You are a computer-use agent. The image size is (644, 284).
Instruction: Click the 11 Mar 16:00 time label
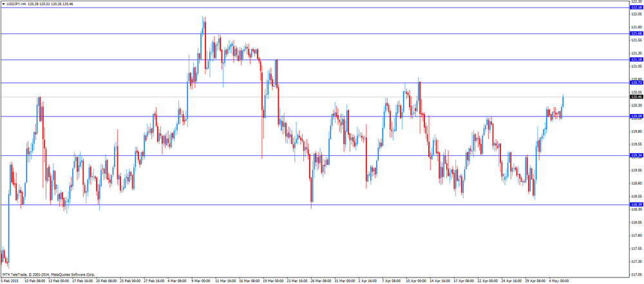click(x=225, y=281)
